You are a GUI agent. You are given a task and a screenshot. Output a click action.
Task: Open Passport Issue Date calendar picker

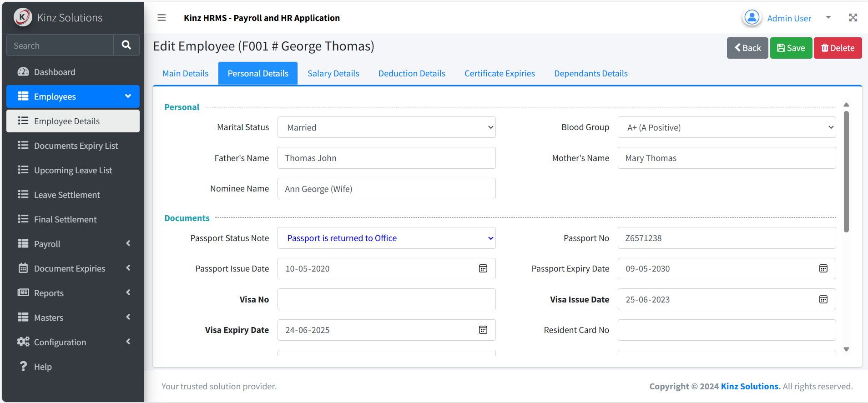(483, 269)
